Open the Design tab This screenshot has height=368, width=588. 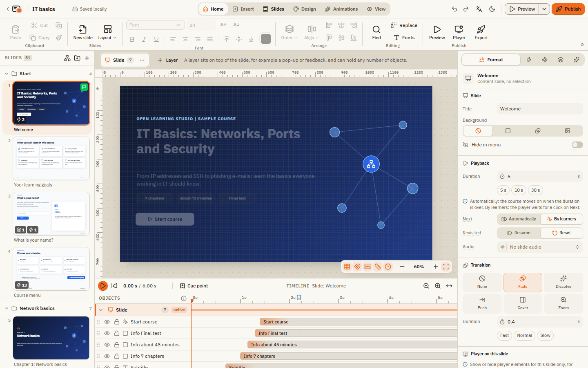tap(305, 9)
